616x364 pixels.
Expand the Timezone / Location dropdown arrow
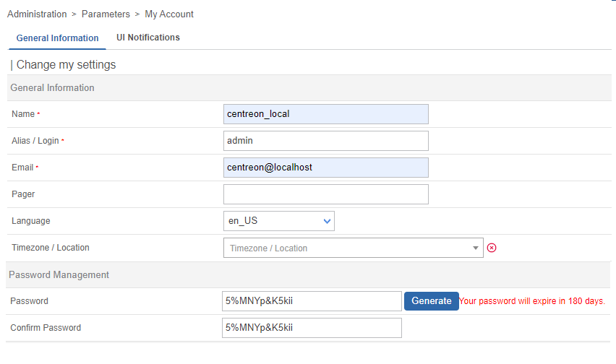(x=475, y=248)
